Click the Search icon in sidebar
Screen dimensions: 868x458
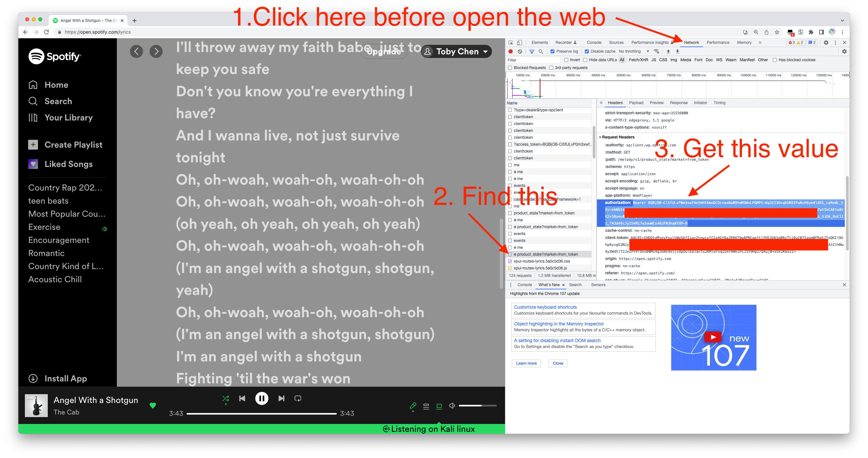click(33, 101)
